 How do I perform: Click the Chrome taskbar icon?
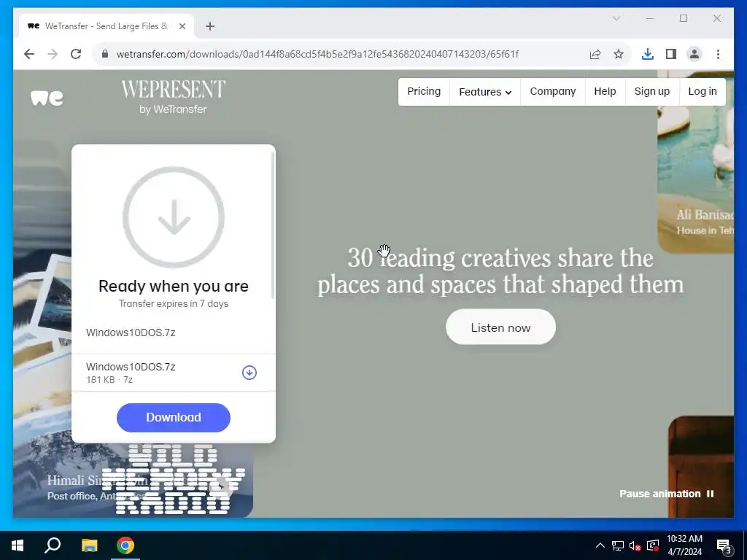click(x=125, y=545)
